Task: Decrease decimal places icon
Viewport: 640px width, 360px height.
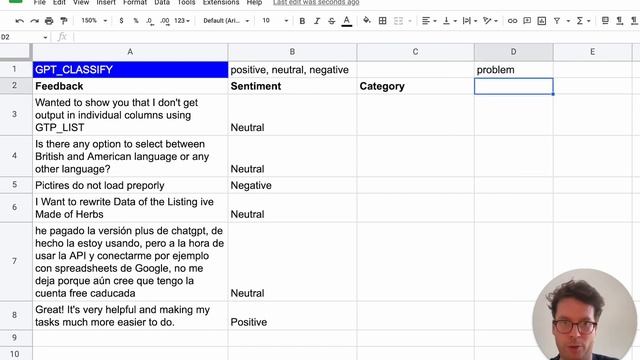Action: tap(150, 21)
